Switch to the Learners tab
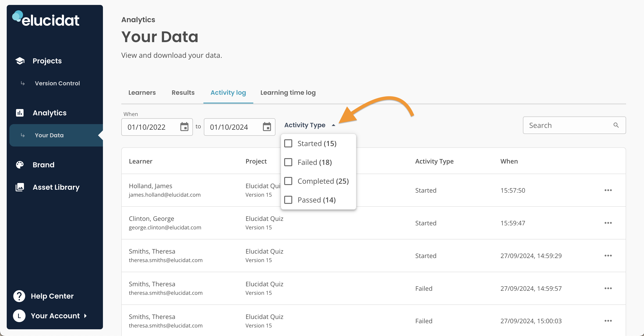The image size is (644, 336). pos(142,93)
